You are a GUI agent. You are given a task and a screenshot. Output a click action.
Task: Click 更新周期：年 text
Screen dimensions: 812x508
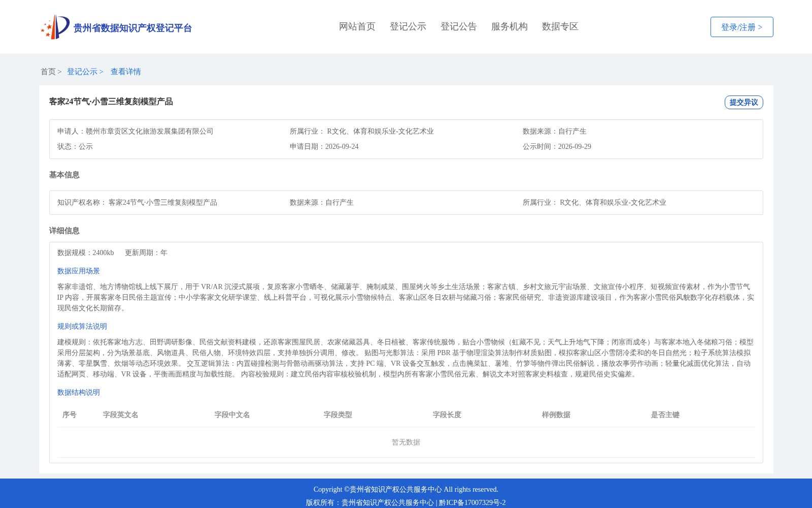tap(146, 252)
